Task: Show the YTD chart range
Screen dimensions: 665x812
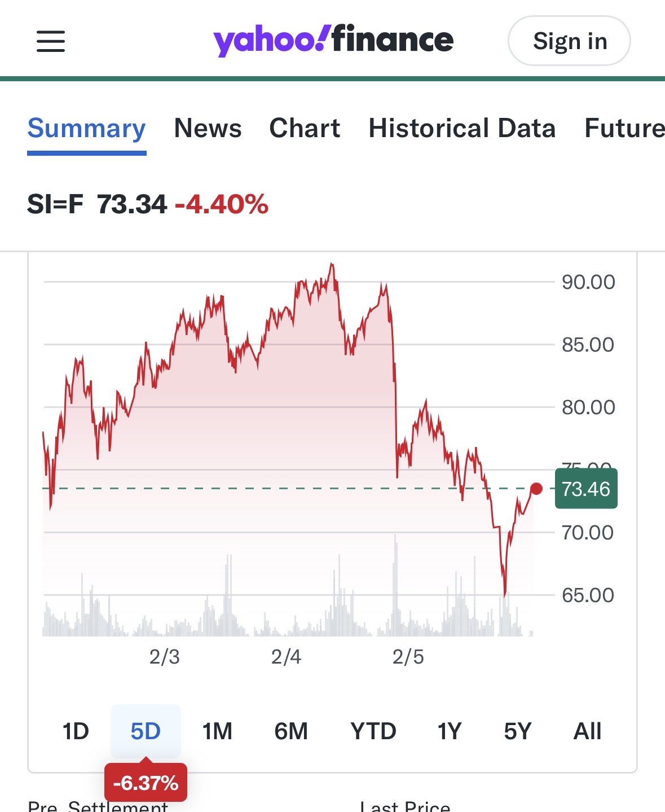Action: point(373,731)
